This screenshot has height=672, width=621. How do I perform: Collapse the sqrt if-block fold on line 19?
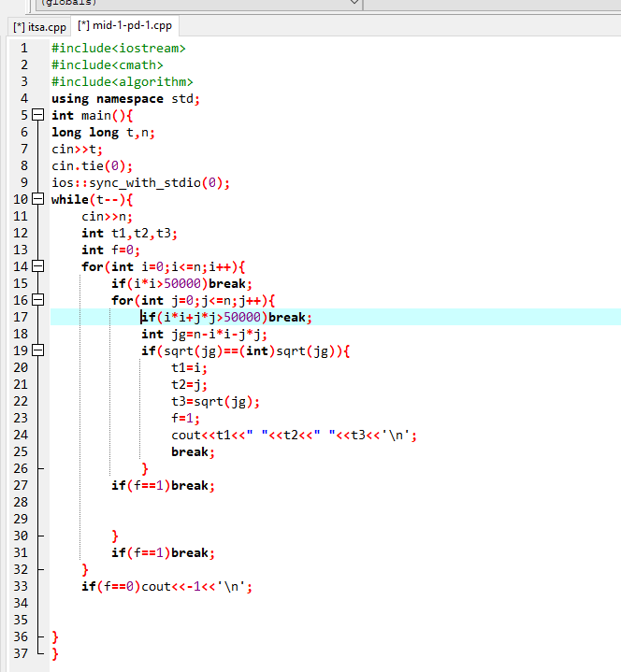tap(38, 350)
